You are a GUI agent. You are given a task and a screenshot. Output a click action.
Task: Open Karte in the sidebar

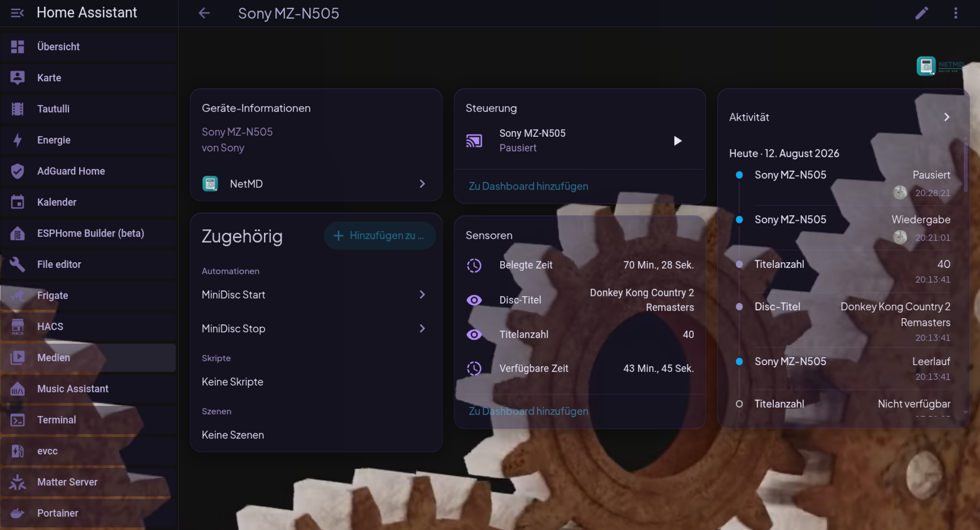coord(89,77)
